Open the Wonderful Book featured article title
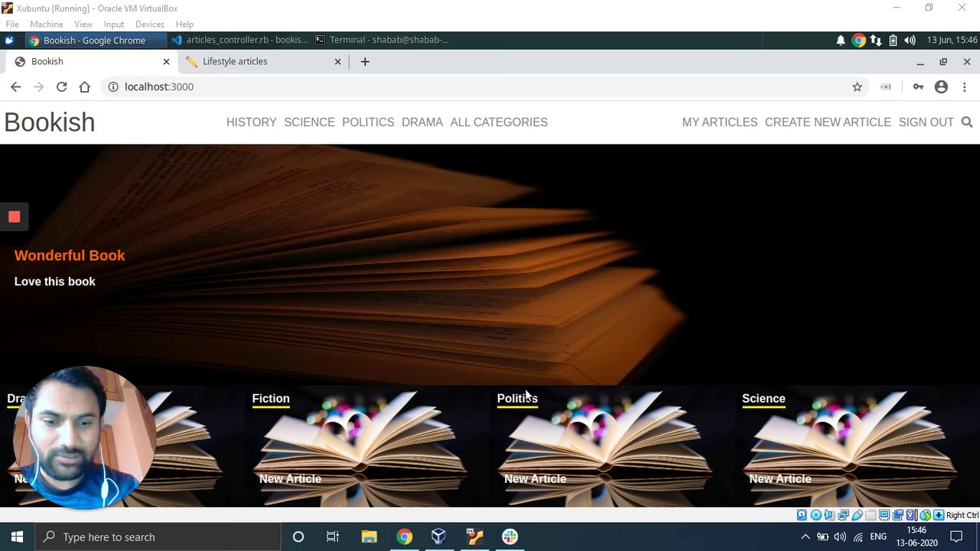980x551 pixels. (x=70, y=256)
